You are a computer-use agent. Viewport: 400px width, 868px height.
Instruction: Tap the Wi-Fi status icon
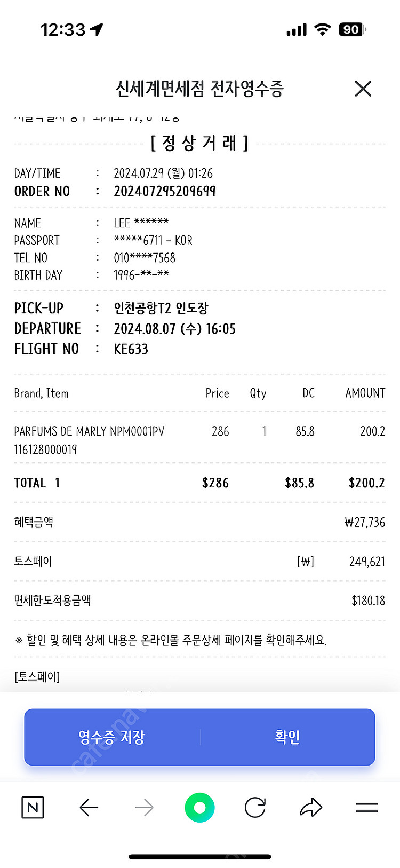click(322, 29)
